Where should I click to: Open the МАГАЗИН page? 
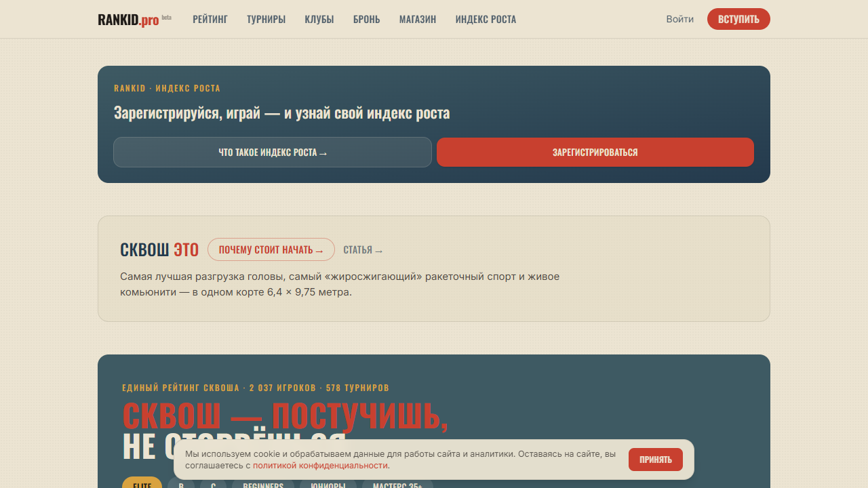418,19
